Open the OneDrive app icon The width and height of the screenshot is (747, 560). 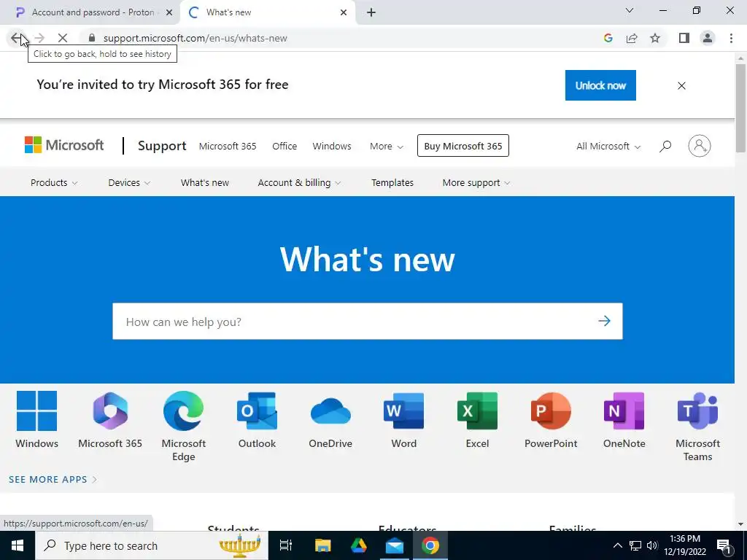tap(330, 411)
